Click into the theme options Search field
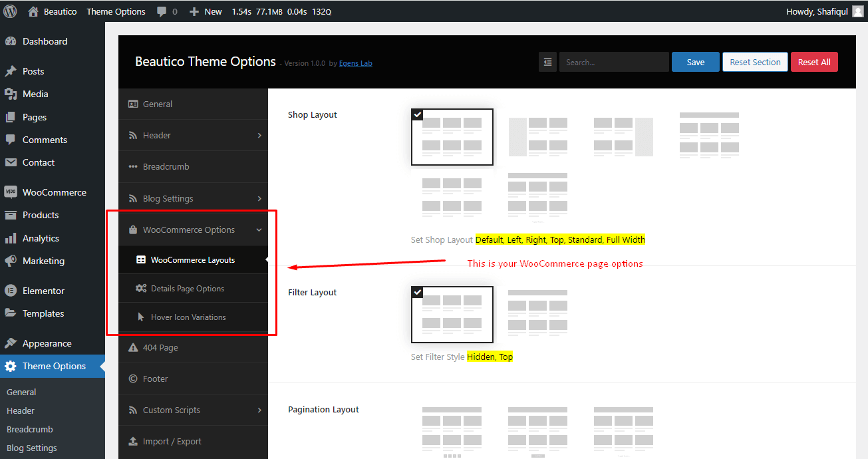This screenshot has width=868, height=459. 614,62
